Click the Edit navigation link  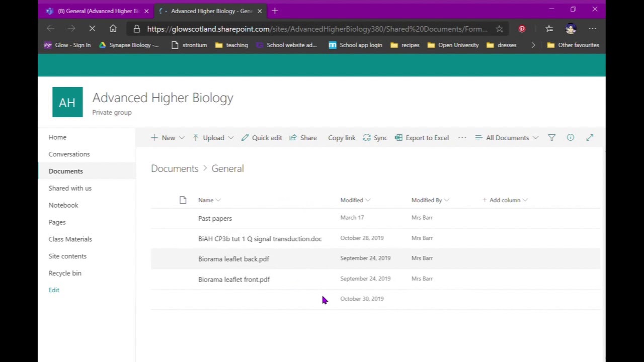click(54, 290)
